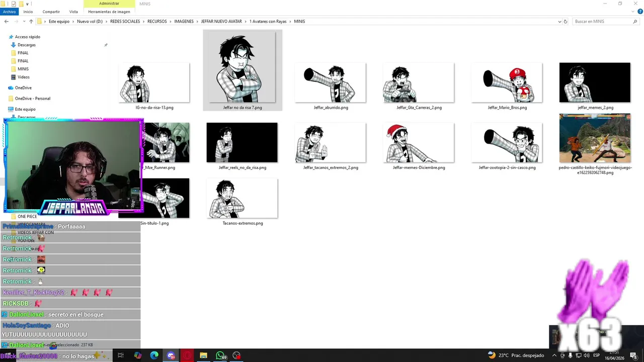Screen dimensions: 644x362
Task: Select IG-no-da-risa-13.png thumbnail
Action: (154, 83)
